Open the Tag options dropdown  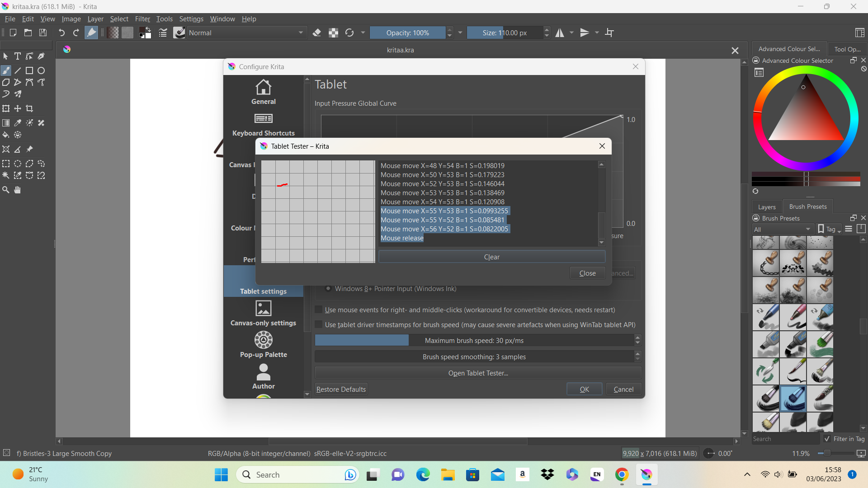830,229
